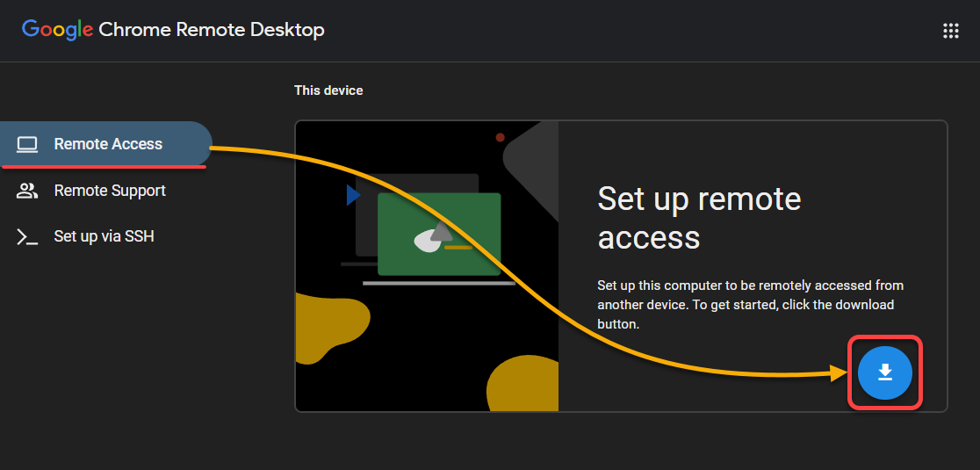Click the blue download button
The image size is (980, 470).
click(885, 372)
